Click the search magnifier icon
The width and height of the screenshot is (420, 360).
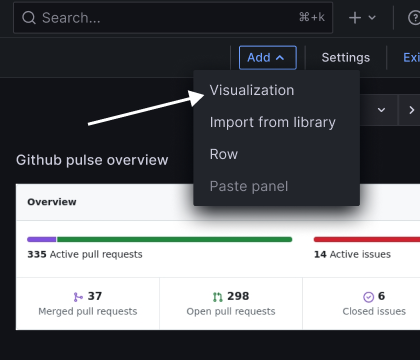29,17
